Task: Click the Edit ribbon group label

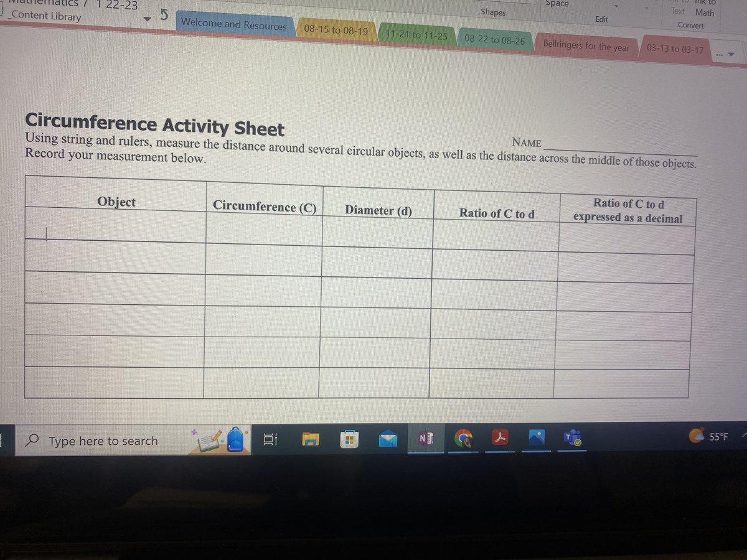Action: pyautogui.click(x=601, y=19)
